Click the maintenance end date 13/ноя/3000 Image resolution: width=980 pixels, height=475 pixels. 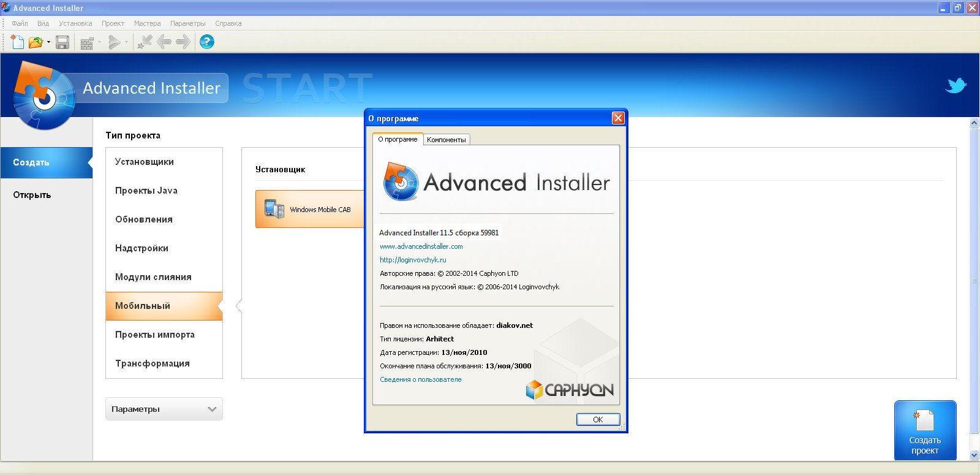pos(508,366)
